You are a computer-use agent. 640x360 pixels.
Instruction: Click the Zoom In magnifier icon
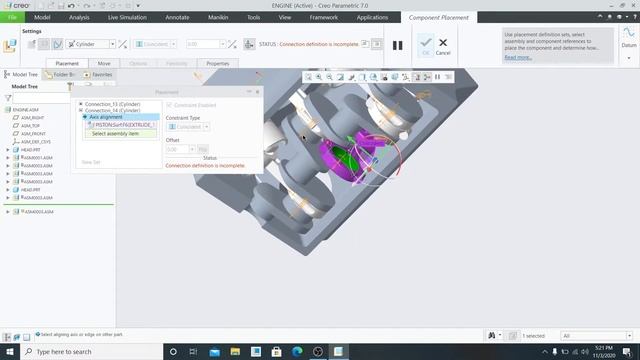point(319,77)
